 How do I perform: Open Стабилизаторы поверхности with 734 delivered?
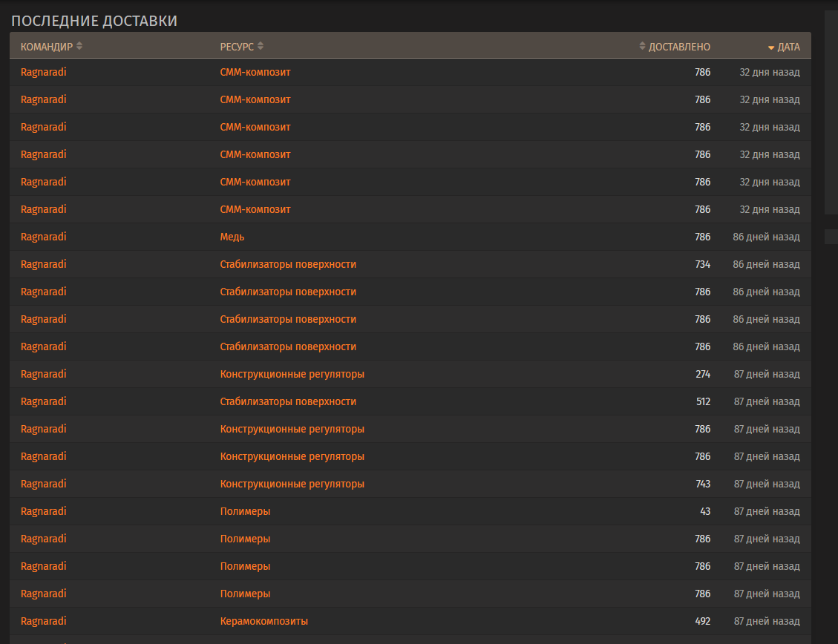[x=288, y=264]
